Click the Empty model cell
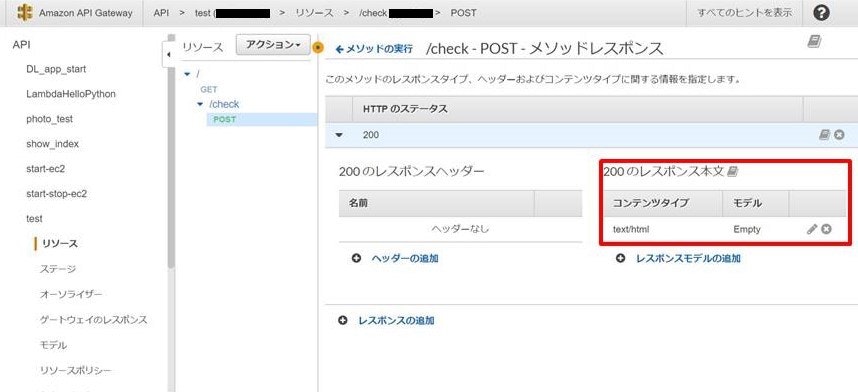The height and width of the screenshot is (392, 858). [x=747, y=229]
